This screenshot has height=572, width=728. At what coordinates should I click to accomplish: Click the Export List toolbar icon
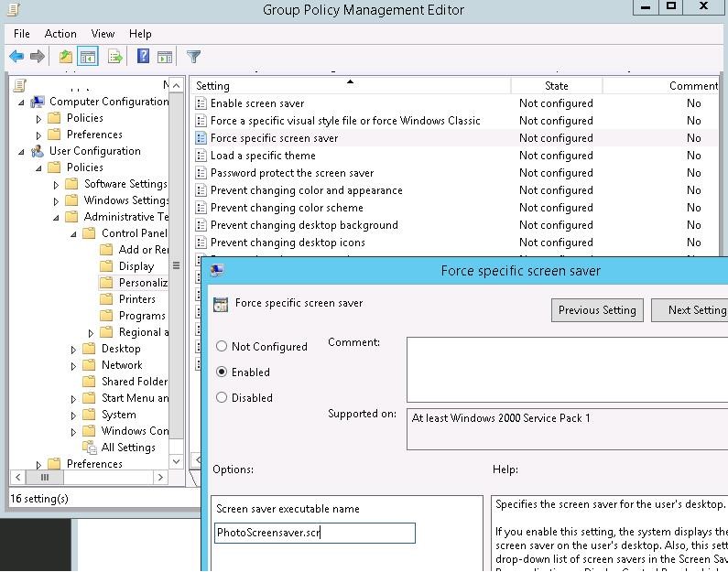click(x=115, y=57)
